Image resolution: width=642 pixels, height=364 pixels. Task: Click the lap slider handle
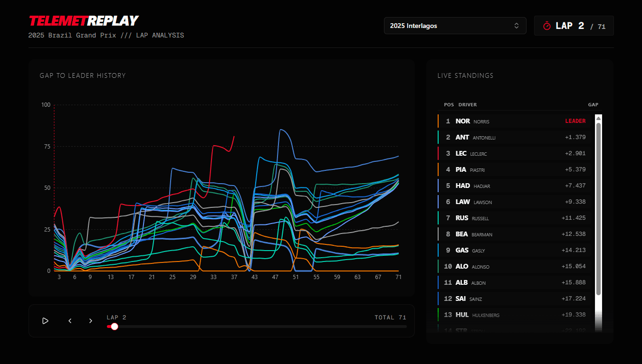point(114,327)
